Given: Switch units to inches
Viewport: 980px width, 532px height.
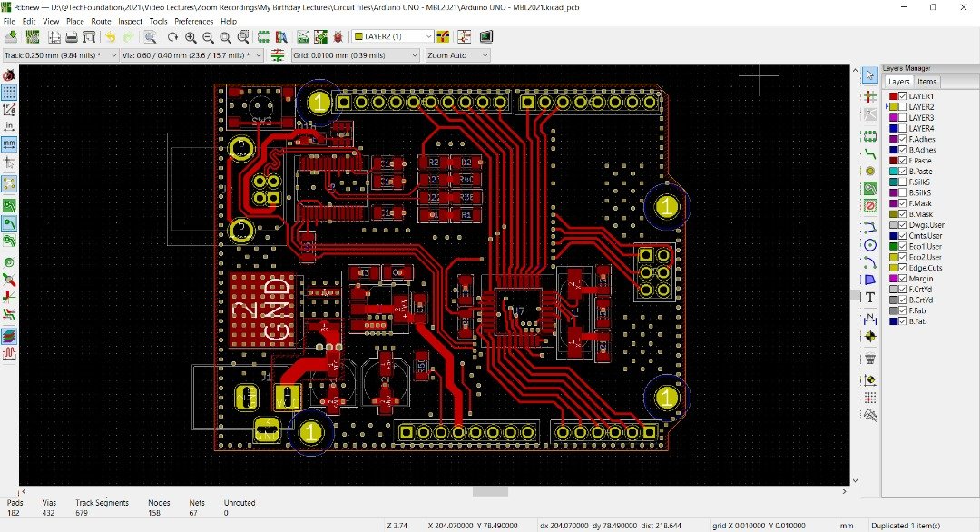Looking at the screenshot, I should [9, 127].
